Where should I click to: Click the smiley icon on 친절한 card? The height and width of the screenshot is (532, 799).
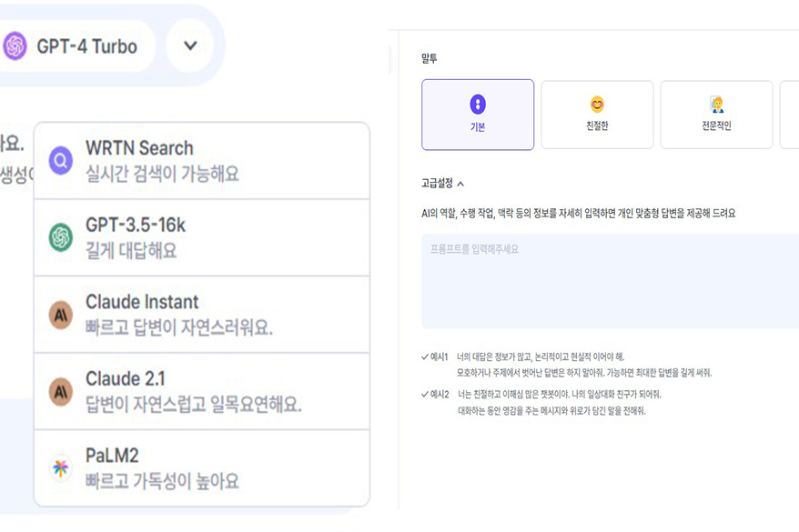click(x=598, y=103)
